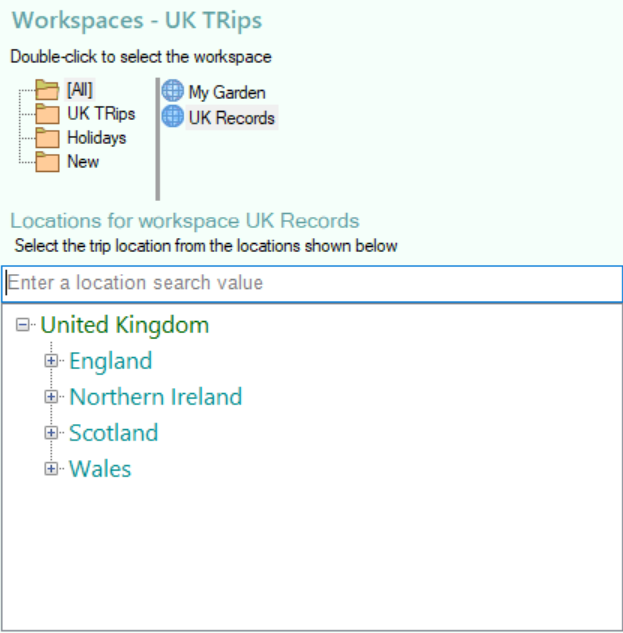Click the New folder icon
Viewport: 623px width, 633px height.
click(x=47, y=162)
